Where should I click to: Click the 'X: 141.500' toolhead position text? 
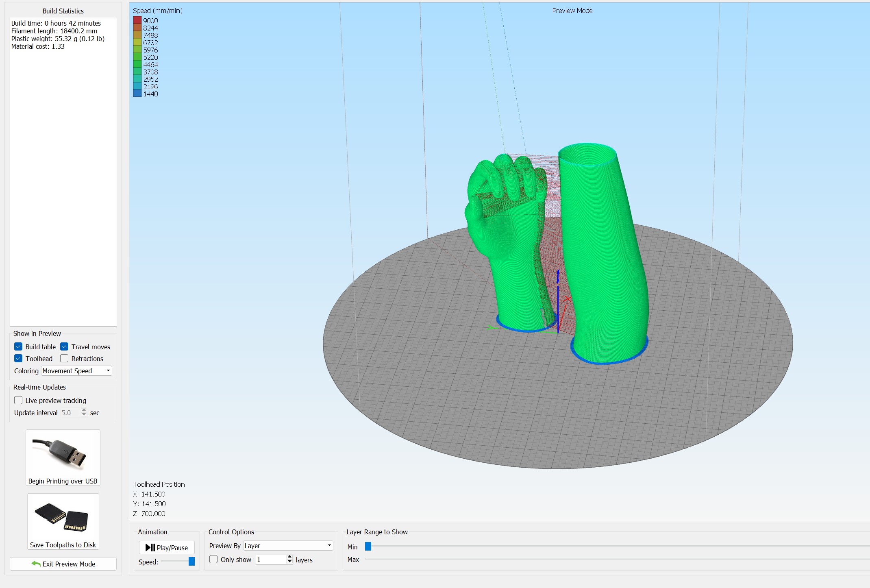click(149, 494)
